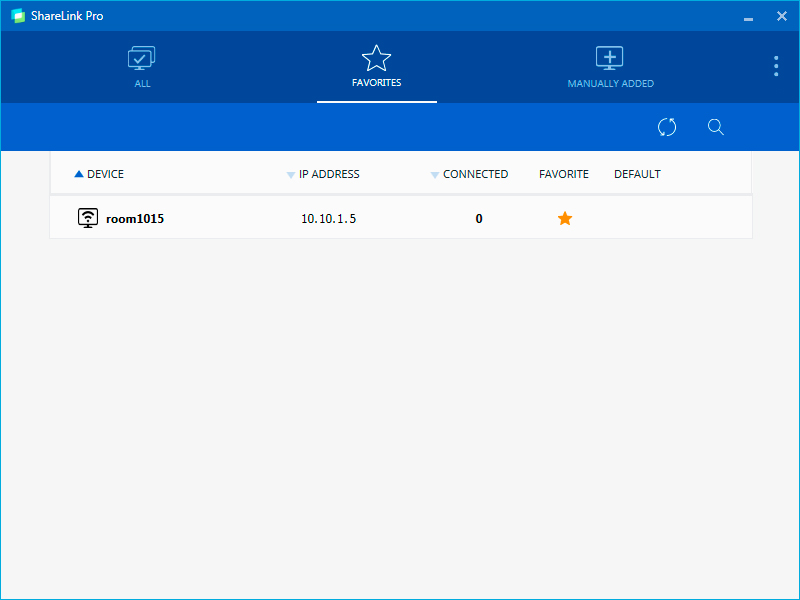Close the ShareLink Pro window
This screenshot has width=800, height=600.
click(782, 16)
